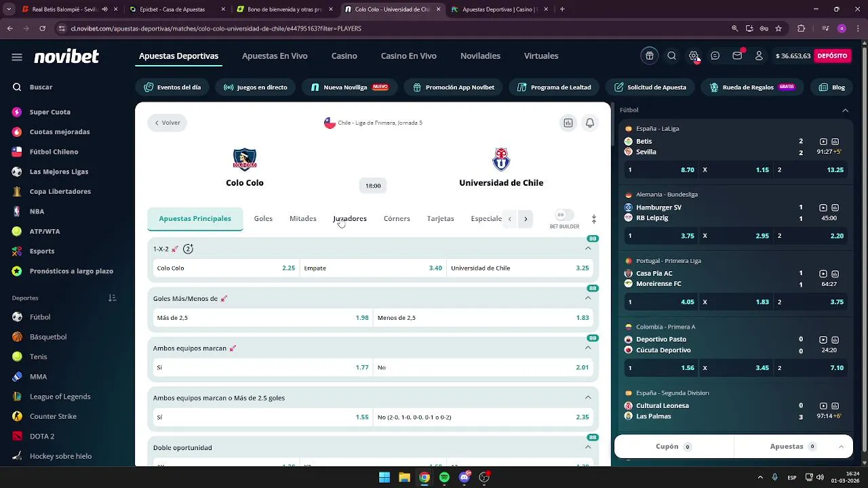
Task: Open the user account profile icon
Action: point(759,56)
